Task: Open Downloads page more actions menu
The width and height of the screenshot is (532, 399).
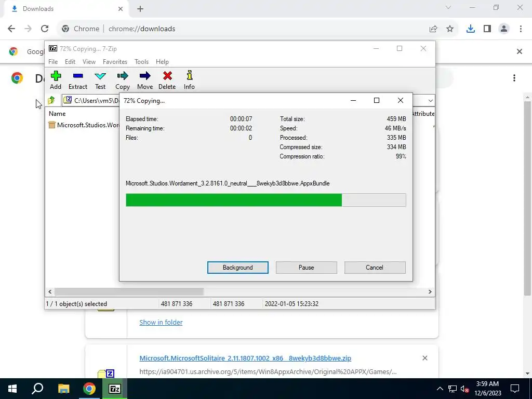Action: pos(514,78)
